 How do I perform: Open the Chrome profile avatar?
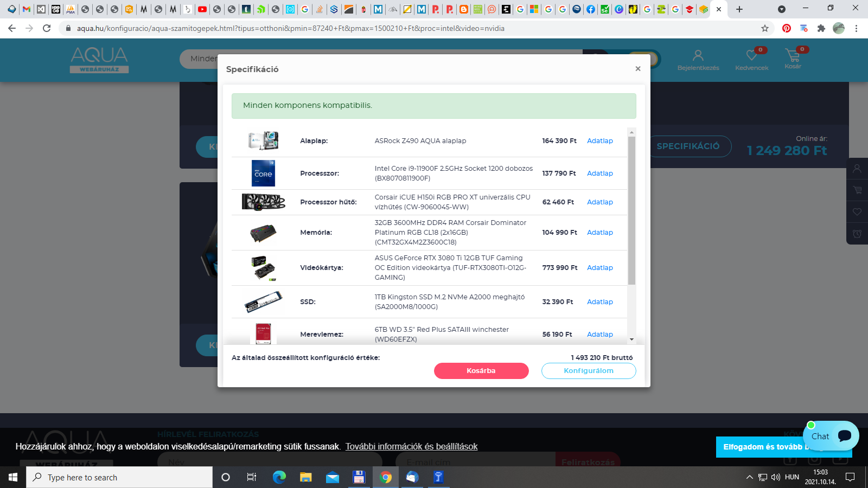839,28
